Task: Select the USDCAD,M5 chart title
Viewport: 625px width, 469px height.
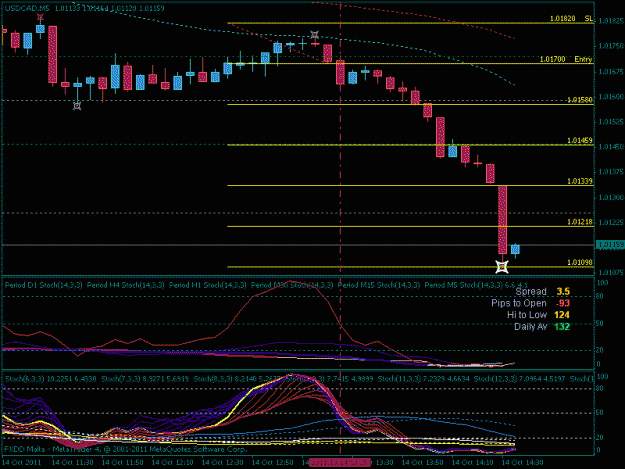Action: (27, 8)
